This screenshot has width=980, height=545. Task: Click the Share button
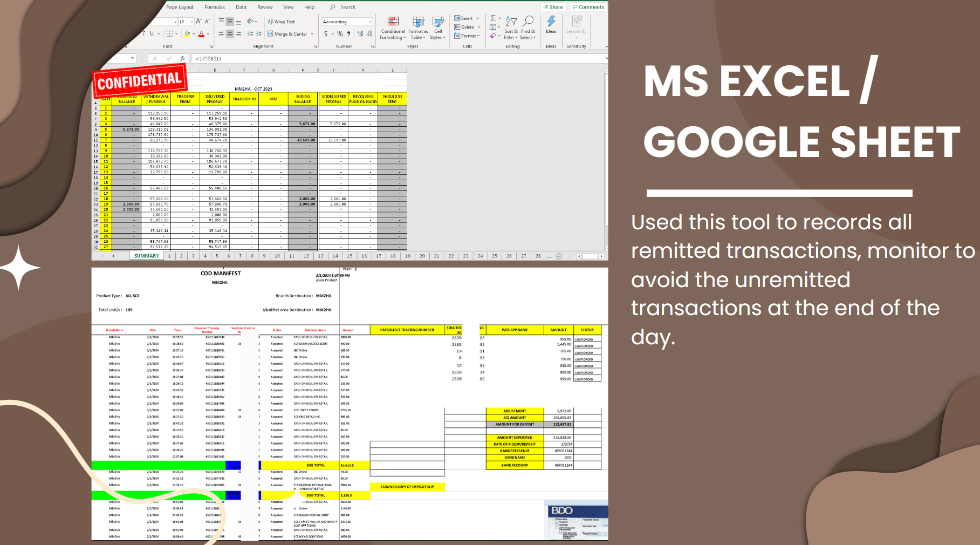coord(553,7)
